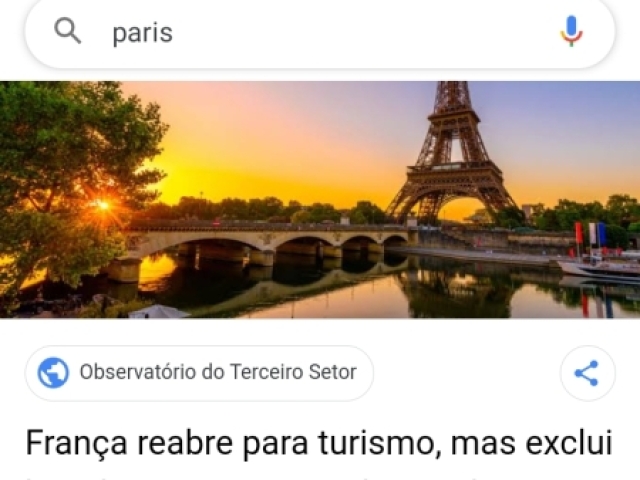This screenshot has width=640, height=480.
Task: Open the Paris sunset header photo
Action: (x=320, y=200)
